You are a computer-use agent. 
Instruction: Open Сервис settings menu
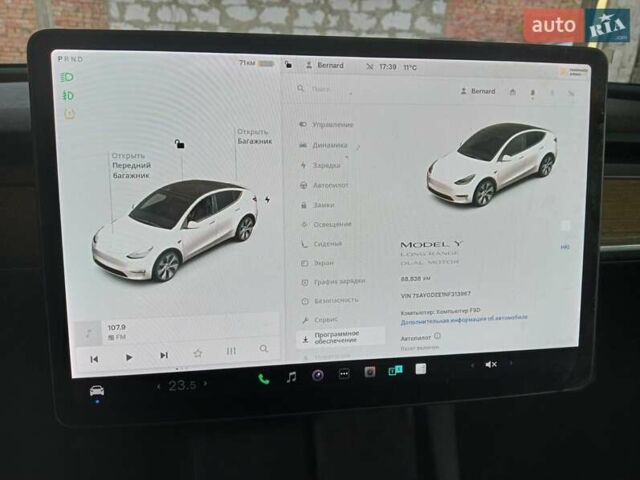point(320,320)
